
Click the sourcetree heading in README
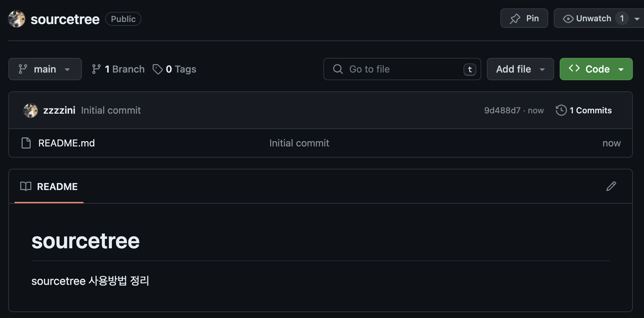85,241
